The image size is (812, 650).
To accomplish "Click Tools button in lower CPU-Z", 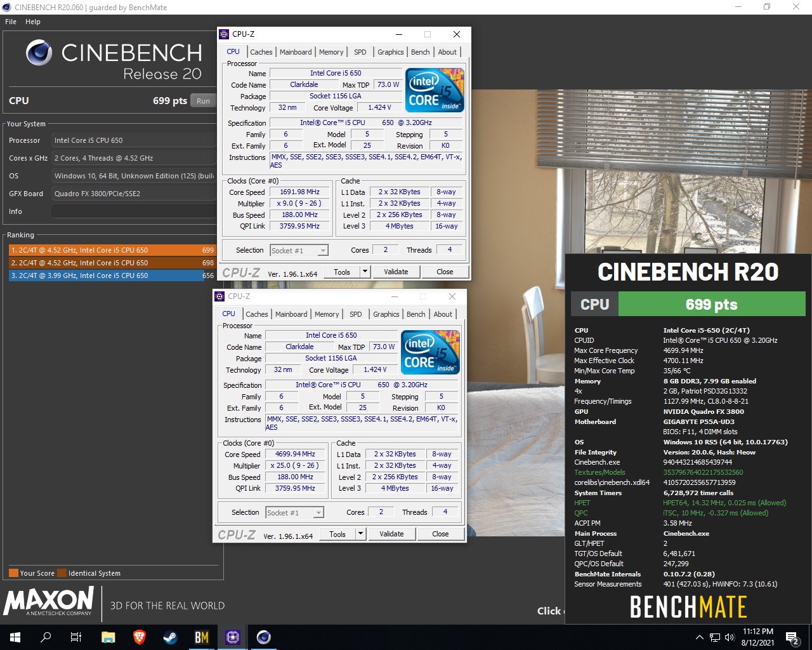I will [x=337, y=534].
